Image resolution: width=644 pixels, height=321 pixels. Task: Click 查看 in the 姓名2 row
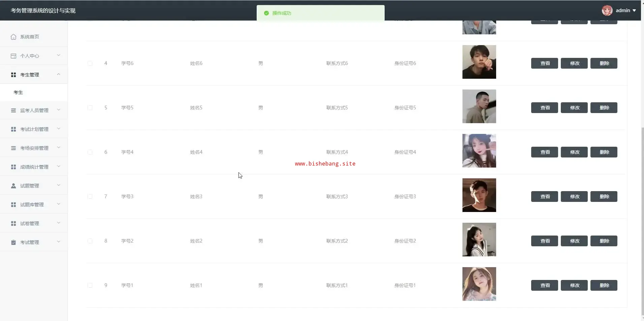[545, 241]
